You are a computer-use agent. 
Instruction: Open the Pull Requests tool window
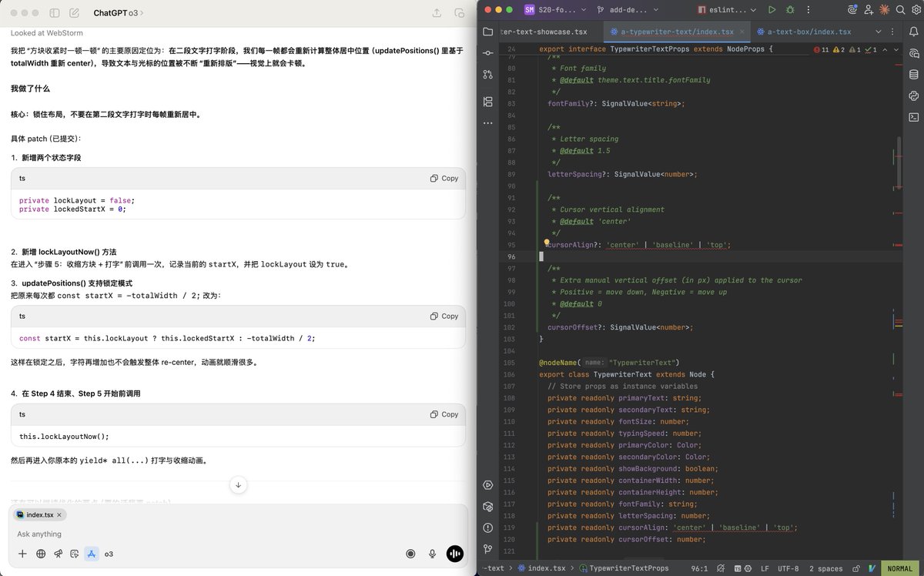click(487, 75)
